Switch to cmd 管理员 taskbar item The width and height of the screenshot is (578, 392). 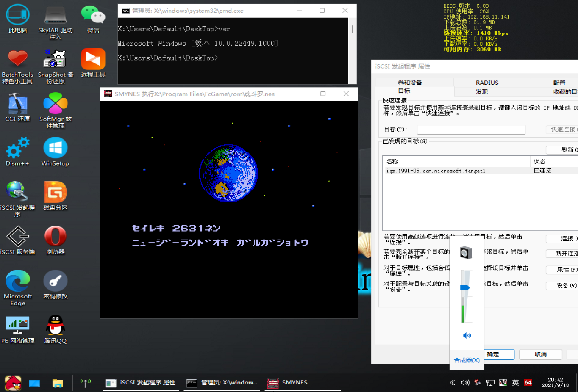tap(222, 383)
